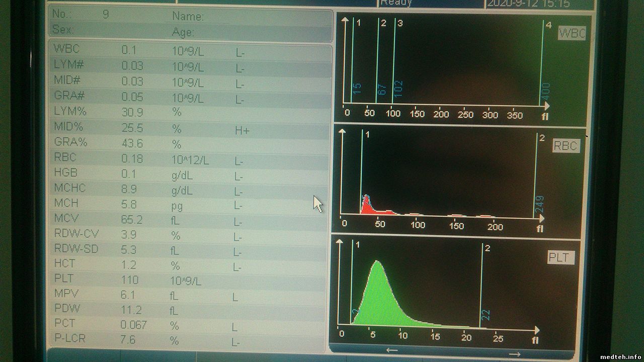This screenshot has height=362, width=644.
Task: Click discriminator line 2 in RBC histogram
Action: coord(536,176)
